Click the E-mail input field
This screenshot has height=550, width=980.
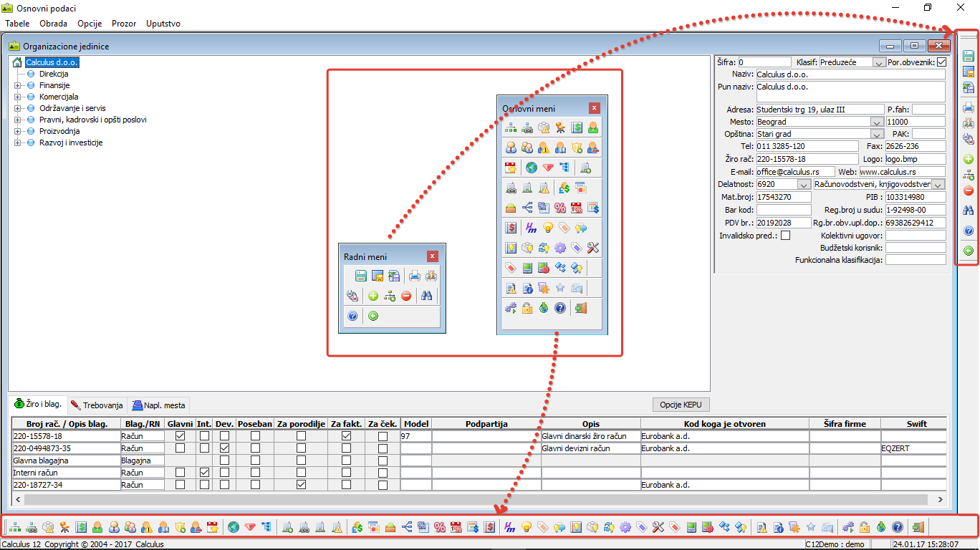[x=795, y=172]
